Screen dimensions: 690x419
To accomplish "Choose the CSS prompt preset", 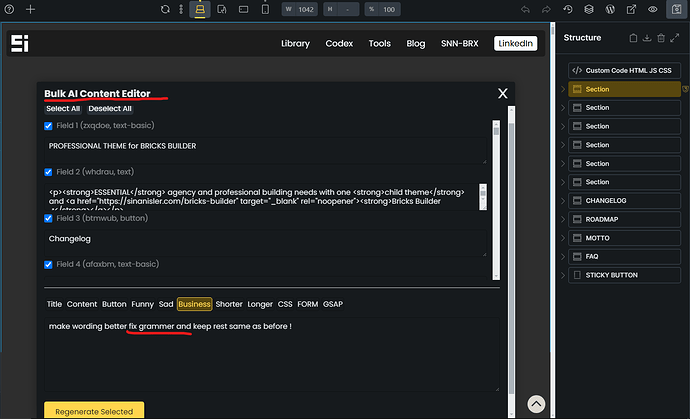I will (x=285, y=304).
